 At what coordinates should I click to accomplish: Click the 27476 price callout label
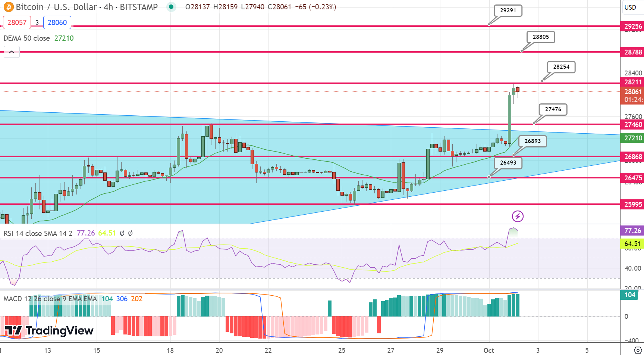(553, 109)
